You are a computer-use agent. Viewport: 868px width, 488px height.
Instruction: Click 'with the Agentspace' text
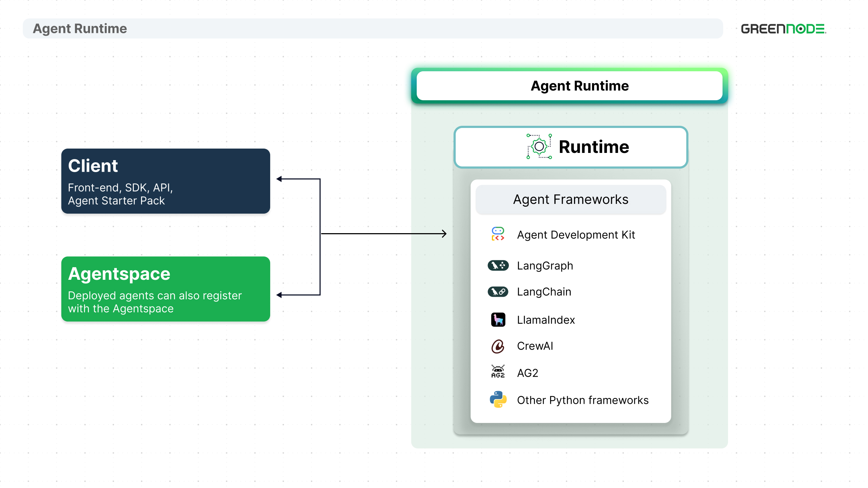pos(121,309)
